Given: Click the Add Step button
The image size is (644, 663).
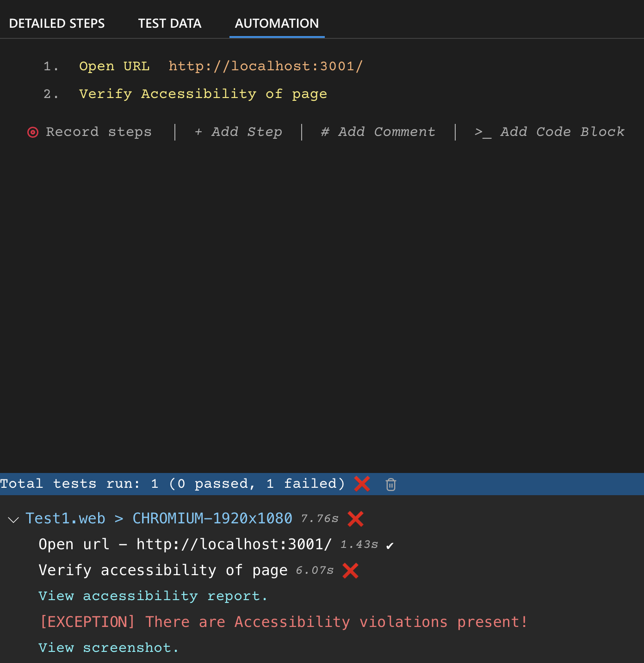Looking at the screenshot, I should tap(238, 132).
